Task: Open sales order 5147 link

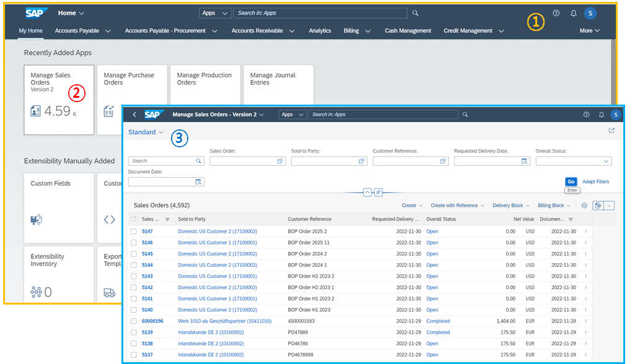Action: [147, 232]
